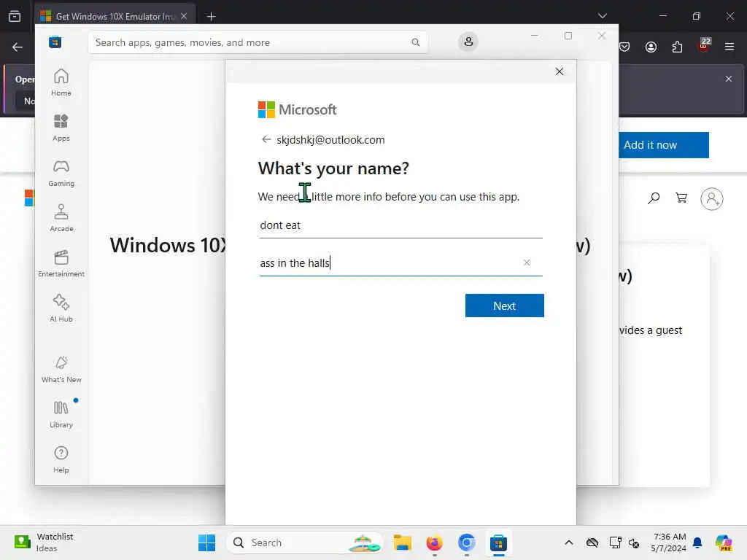
Task: Open the Watchlist Ideas widget
Action: tap(44, 542)
